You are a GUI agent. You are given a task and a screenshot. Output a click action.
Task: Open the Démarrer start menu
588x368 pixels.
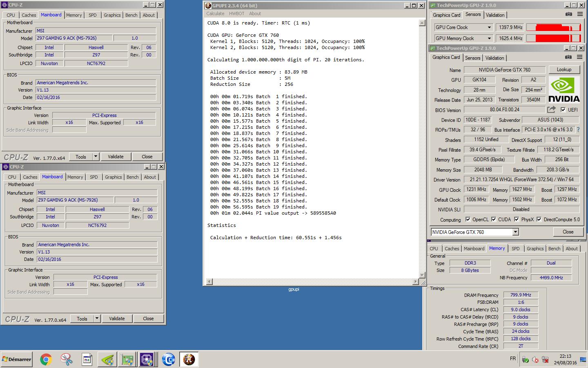(16, 359)
